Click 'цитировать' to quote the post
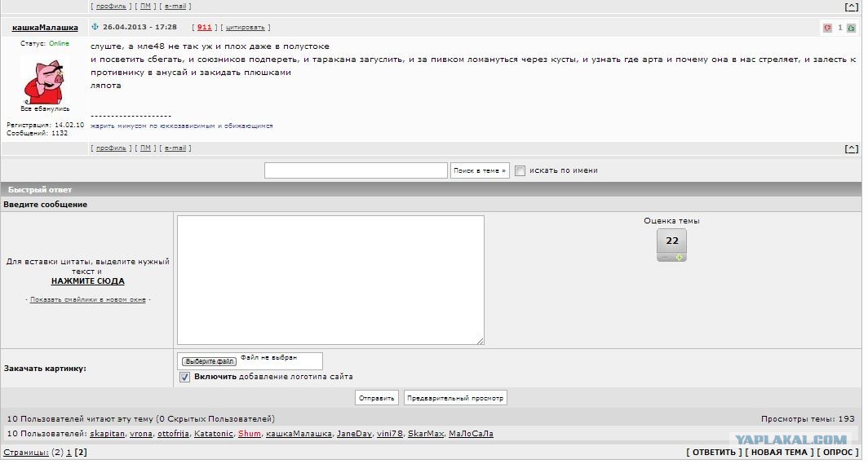Screen dimensions: 868x464 [x=247, y=28]
